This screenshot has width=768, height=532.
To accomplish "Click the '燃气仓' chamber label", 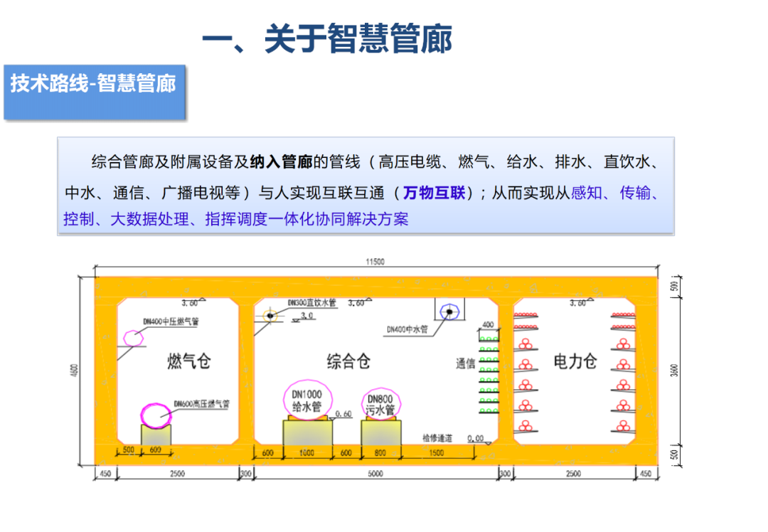I will click(189, 361).
